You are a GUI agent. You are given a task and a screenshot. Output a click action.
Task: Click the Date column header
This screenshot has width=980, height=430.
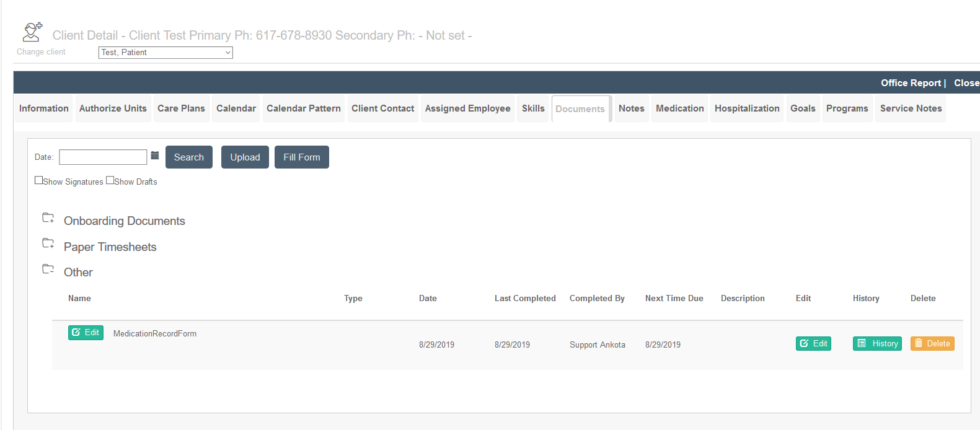428,299
